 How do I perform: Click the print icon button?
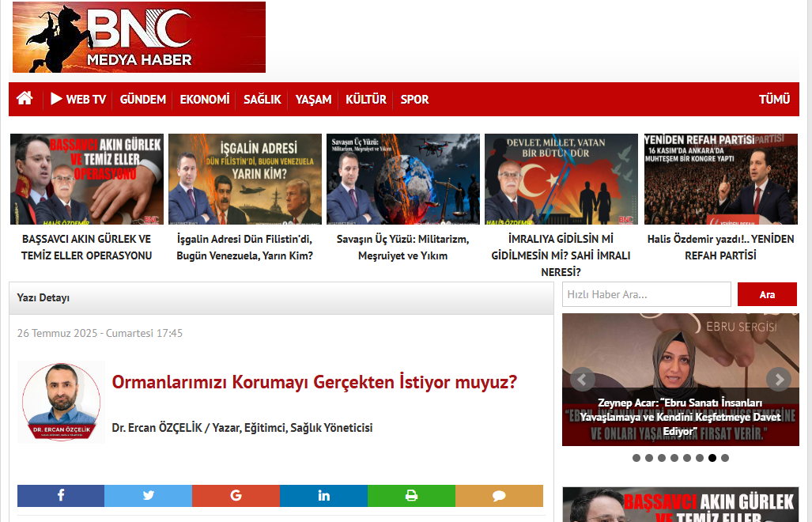[411, 496]
